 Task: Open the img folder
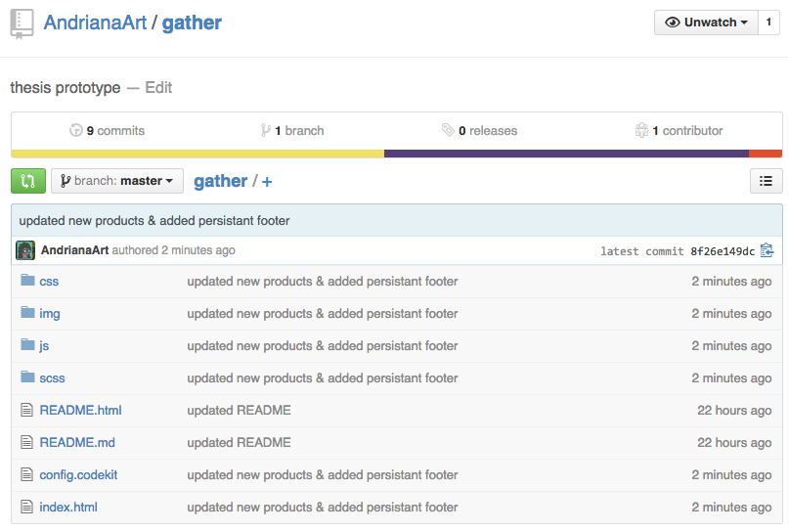[50, 314]
